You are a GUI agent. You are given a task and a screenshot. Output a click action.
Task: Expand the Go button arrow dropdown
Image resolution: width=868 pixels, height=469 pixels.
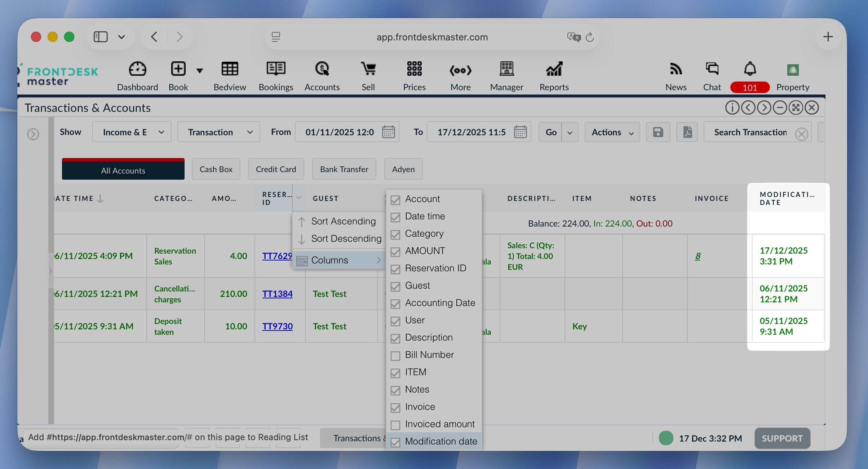point(570,132)
